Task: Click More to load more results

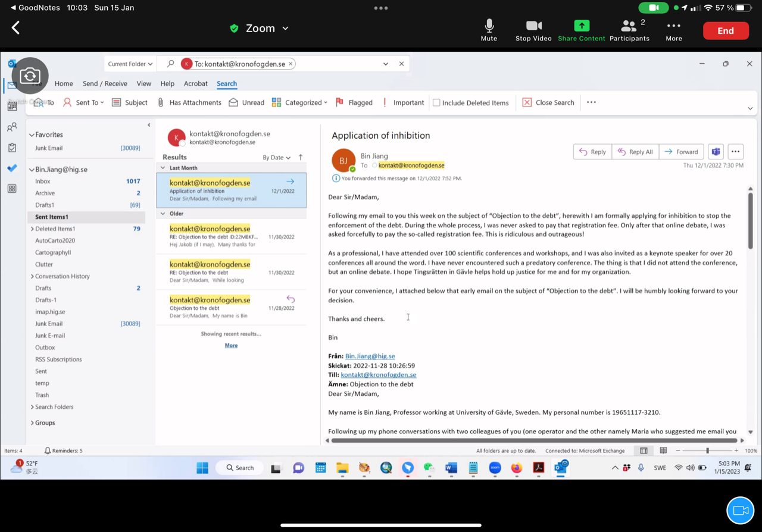Action: (x=231, y=345)
